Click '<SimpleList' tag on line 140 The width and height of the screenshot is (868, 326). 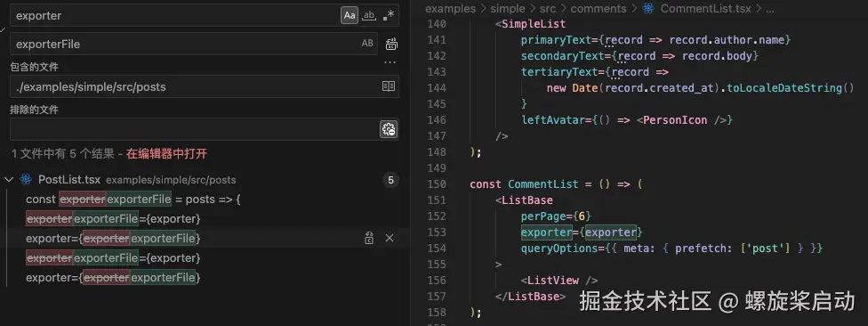point(530,24)
